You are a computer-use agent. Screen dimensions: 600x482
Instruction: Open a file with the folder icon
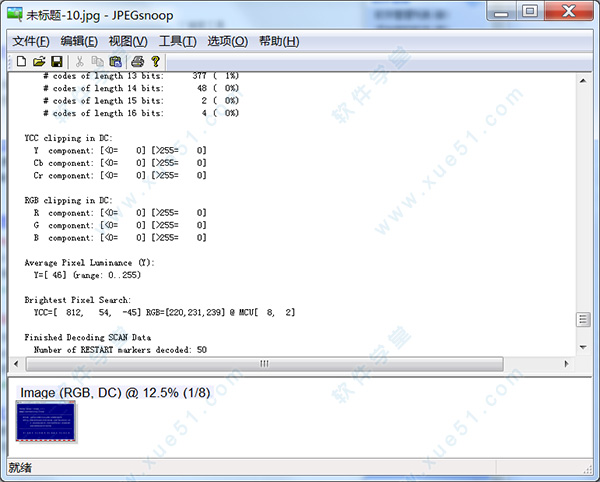click(x=39, y=61)
